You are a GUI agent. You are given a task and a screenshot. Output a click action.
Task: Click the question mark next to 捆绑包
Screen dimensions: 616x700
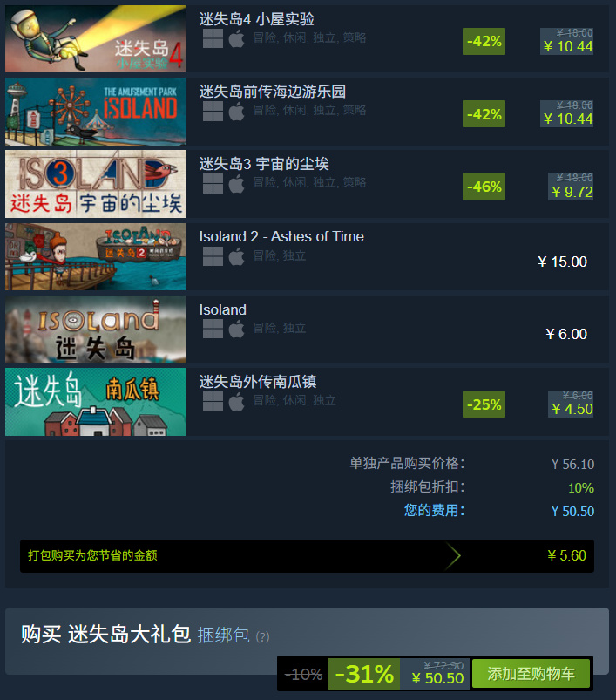(x=262, y=636)
